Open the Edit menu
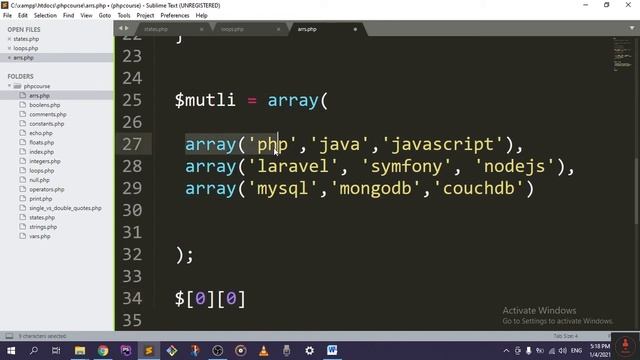The height and width of the screenshot is (360, 640). coord(22,16)
